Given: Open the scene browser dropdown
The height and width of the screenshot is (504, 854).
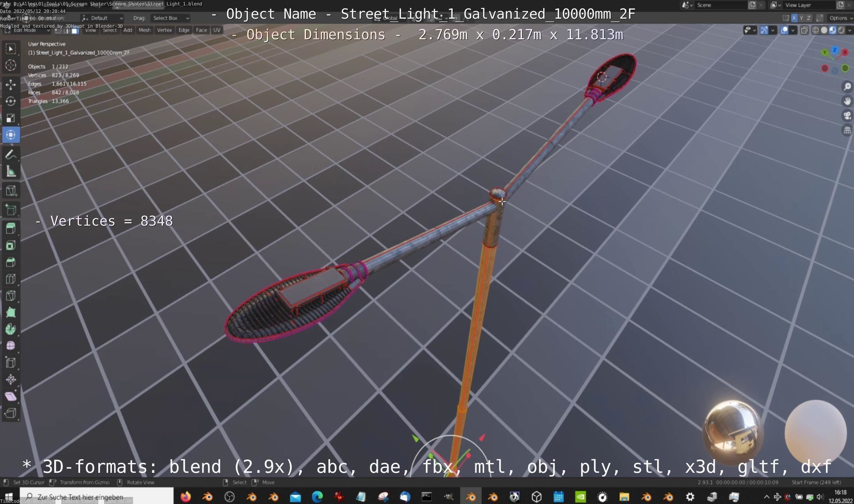Looking at the screenshot, I should pos(687,5).
